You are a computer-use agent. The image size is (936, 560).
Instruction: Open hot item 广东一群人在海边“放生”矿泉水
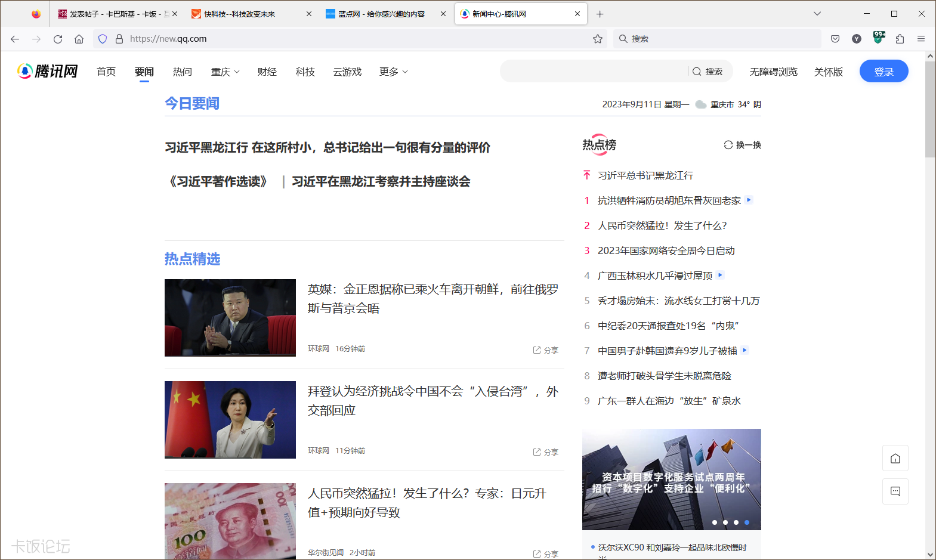pyautogui.click(x=669, y=401)
